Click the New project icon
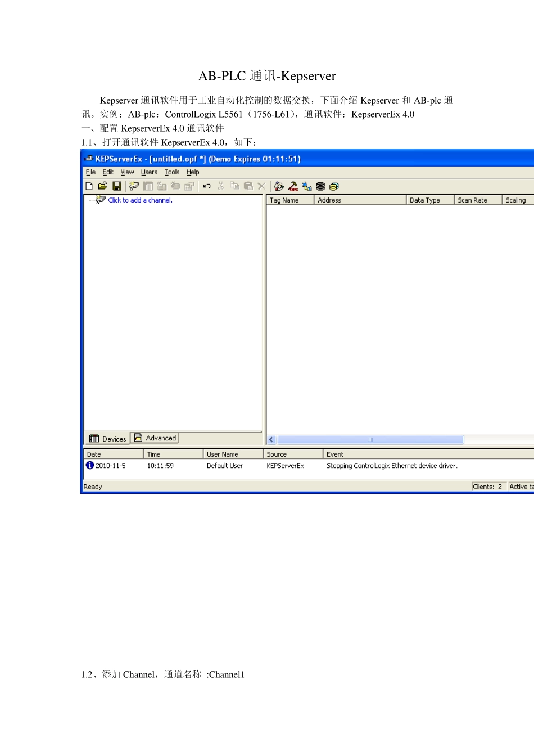Viewport: 534px width, 756px height. (x=89, y=186)
